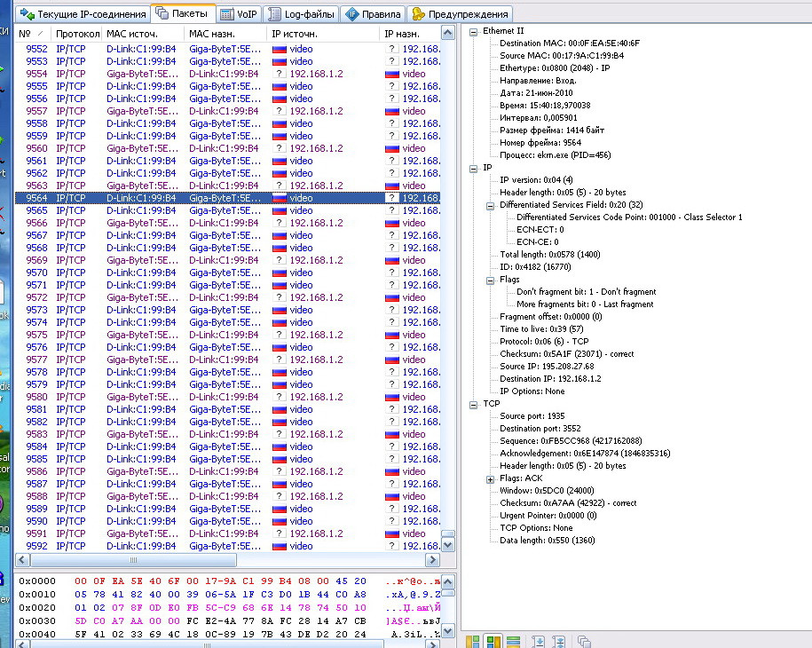Image resolution: width=812 pixels, height=648 pixels.
Task: Sort packets by the № column header
Action: 33,34
